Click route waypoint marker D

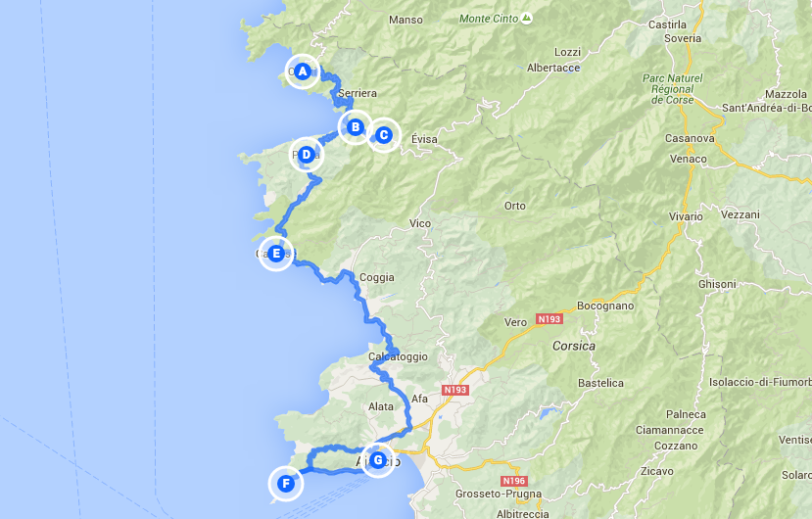pos(307,155)
